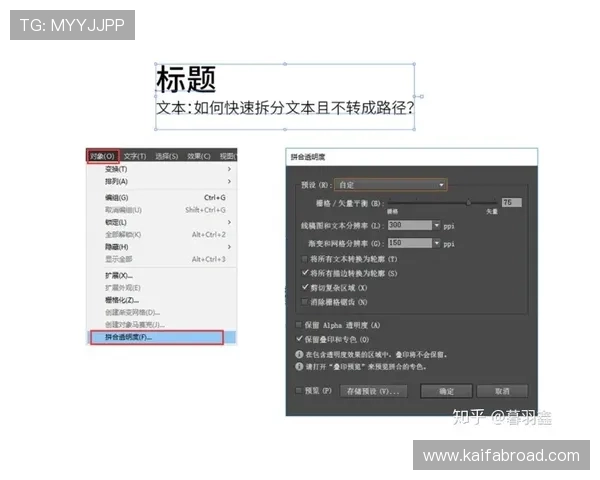Enable the 预览(P) preview checkbox
The width and height of the screenshot is (600, 480).
click(298, 391)
